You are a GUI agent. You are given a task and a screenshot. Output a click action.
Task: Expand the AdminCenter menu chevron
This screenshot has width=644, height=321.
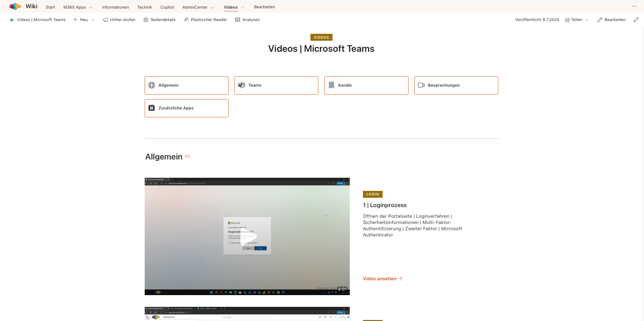(212, 8)
